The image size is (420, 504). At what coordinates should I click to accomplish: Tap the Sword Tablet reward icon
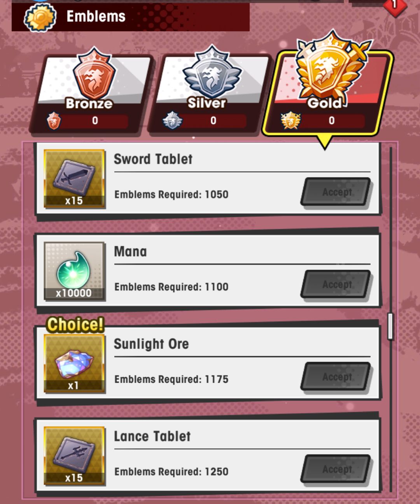tap(74, 179)
